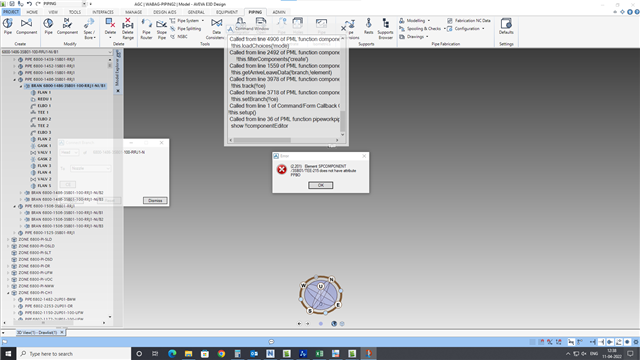
Task: Open the Defaults settings
Action: (x=506, y=26)
